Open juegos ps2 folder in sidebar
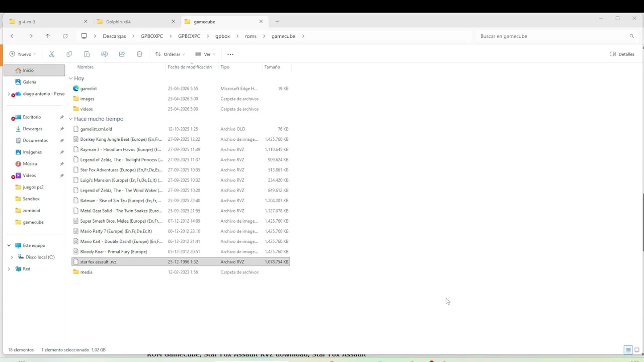Screen dimensions: 644x362 coord(34,187)
